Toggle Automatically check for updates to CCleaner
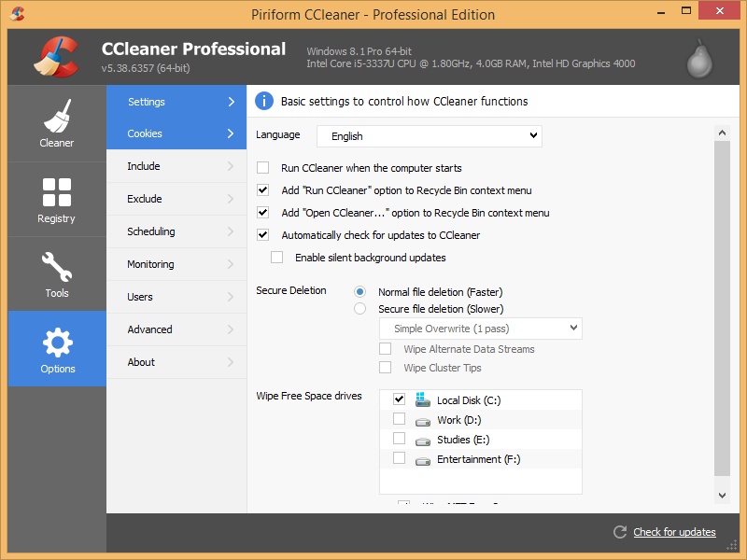747x560 pixels. tap(263, 235)
